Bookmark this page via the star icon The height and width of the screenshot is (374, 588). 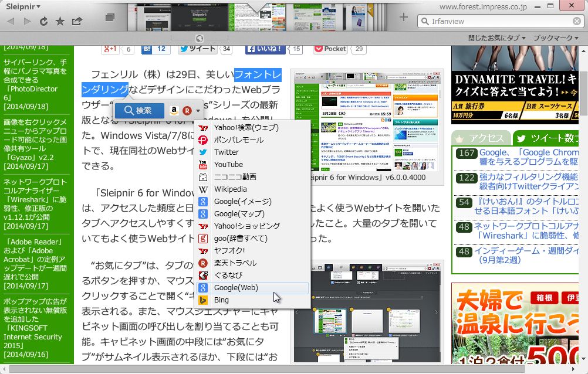click(x=60, y=21)
